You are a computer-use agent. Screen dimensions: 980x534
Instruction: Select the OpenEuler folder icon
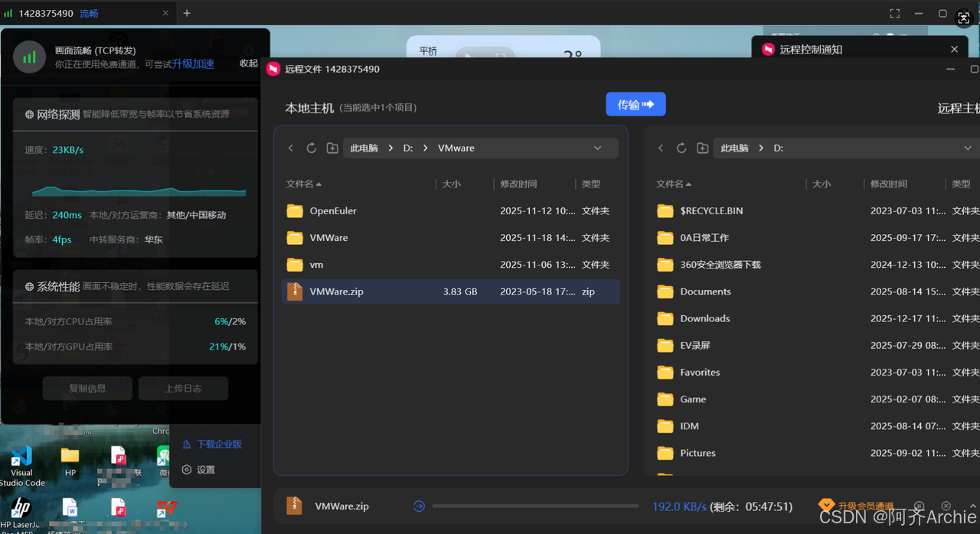(295, 211)
